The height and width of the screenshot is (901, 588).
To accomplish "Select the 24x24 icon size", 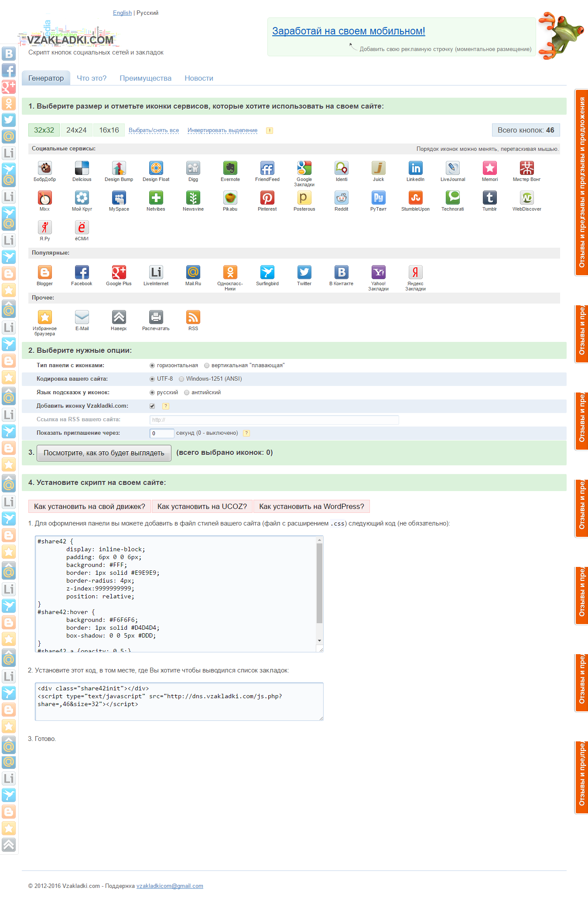I will (76, 130).
